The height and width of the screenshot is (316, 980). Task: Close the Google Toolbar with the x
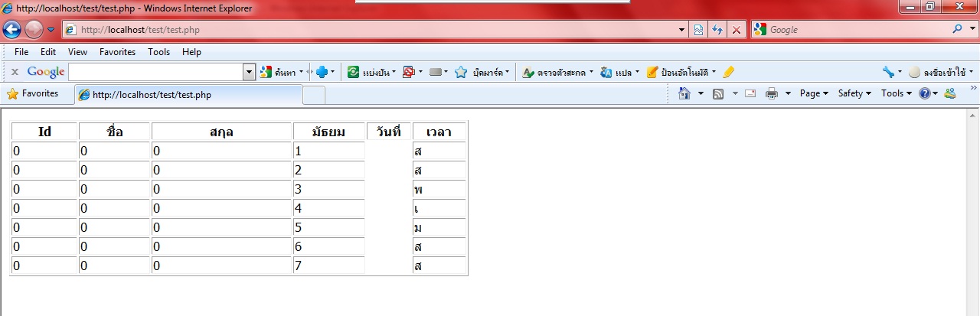[15, 72]
